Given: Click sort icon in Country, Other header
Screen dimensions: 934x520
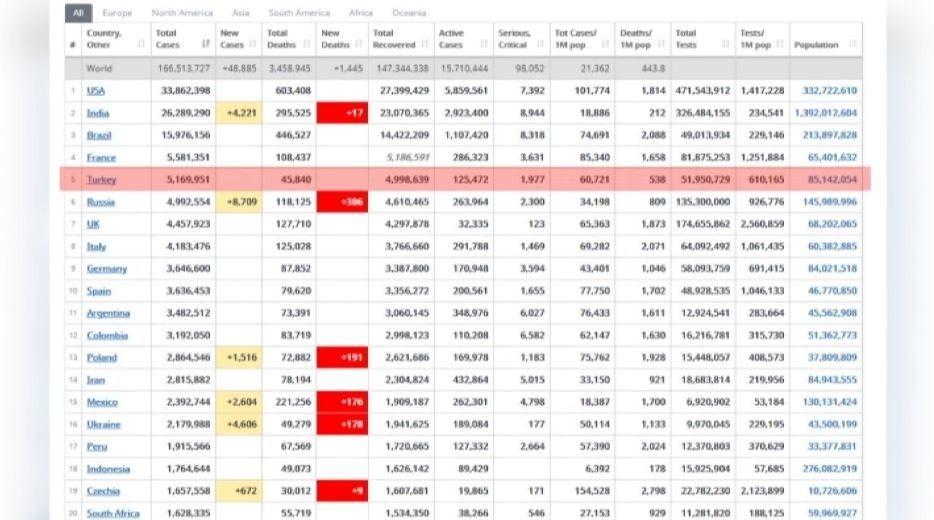Looking at the screenshot, I should tap(140, 44).
